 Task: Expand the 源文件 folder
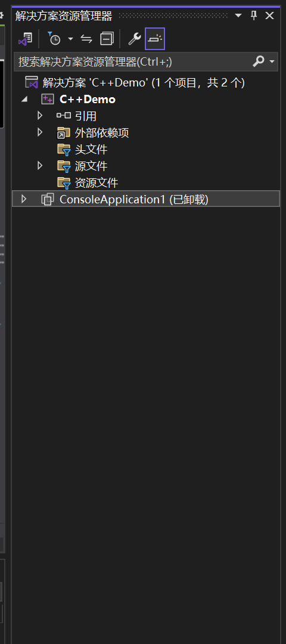click(x=40, y=166)
